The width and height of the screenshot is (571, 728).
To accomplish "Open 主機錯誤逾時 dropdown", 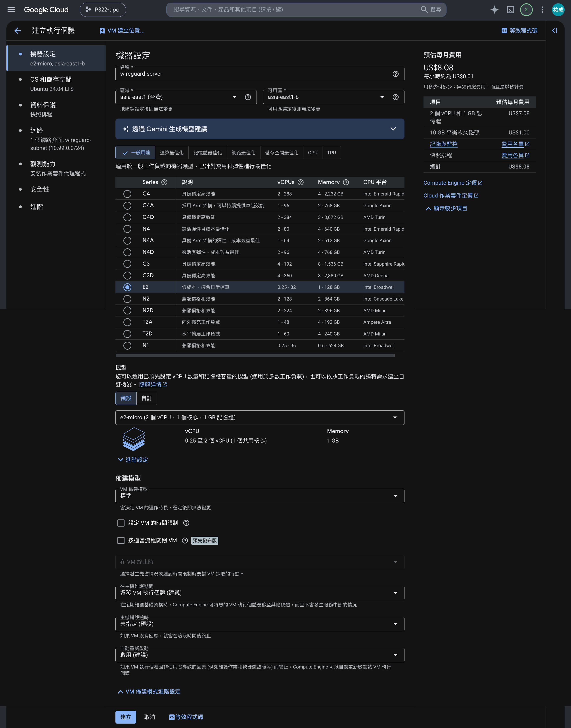I will click(x=260, y=624).
